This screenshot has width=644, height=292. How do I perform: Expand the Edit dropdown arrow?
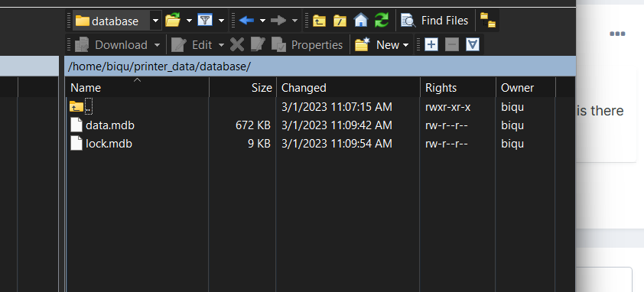tap(221, 45)
